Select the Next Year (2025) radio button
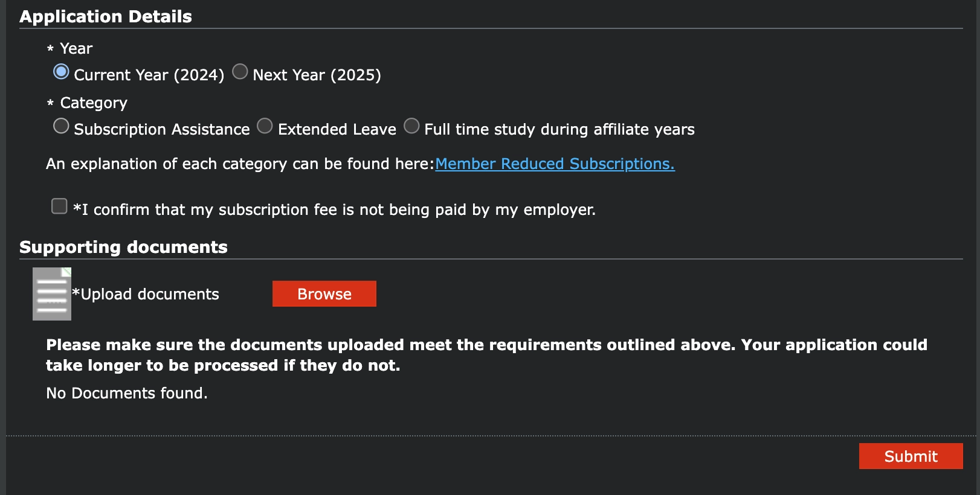980x495 pixels. coord(240,72)
